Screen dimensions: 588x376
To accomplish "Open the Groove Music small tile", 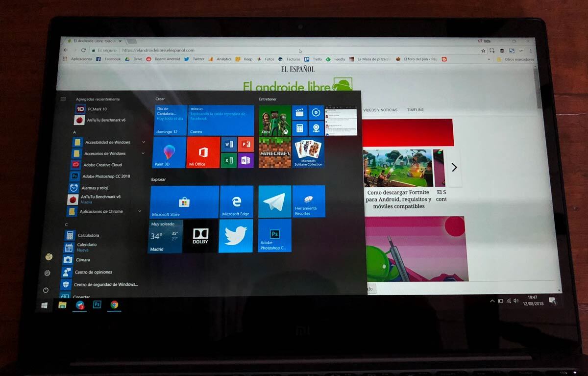I will tap(316, 112).
